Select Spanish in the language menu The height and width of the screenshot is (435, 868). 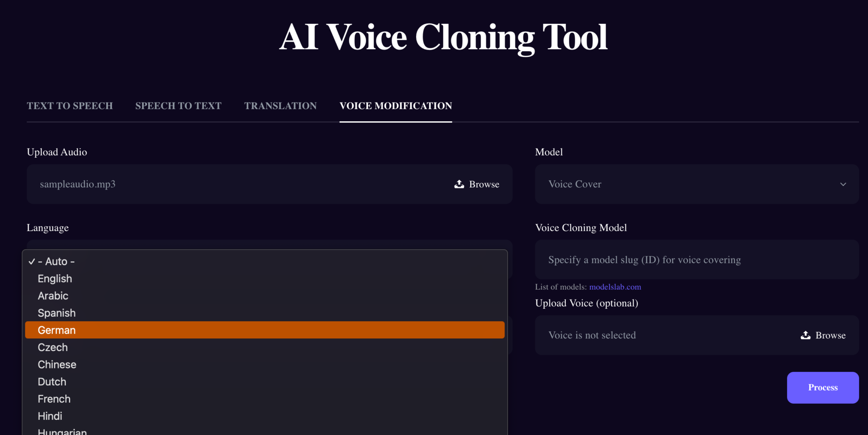[x=57, y=313]
